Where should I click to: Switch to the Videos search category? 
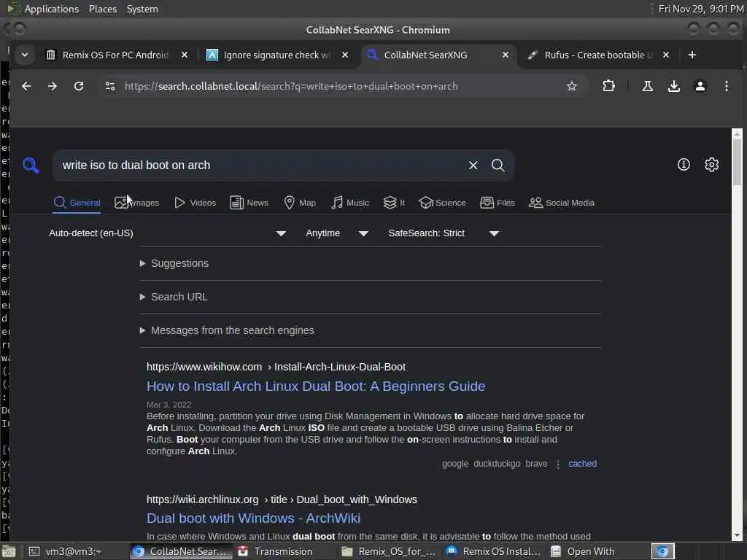point(195,203)
